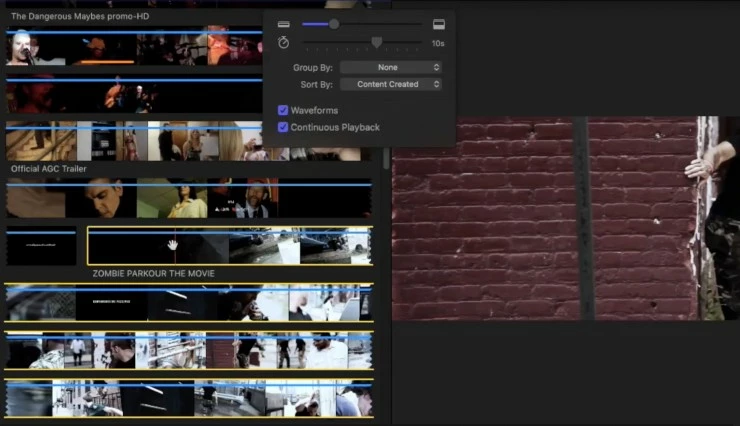
Task: Click the brick wall viewer preview
Action: pyautogui.click(x=566, y=218)
